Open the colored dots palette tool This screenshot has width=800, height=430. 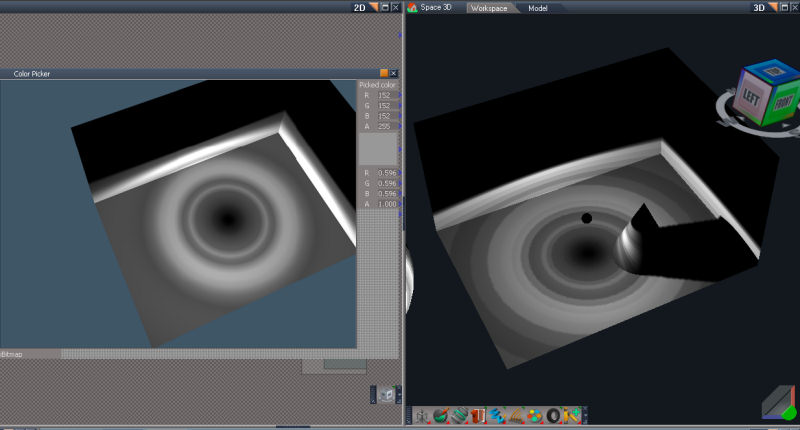(x=534, y=416)
